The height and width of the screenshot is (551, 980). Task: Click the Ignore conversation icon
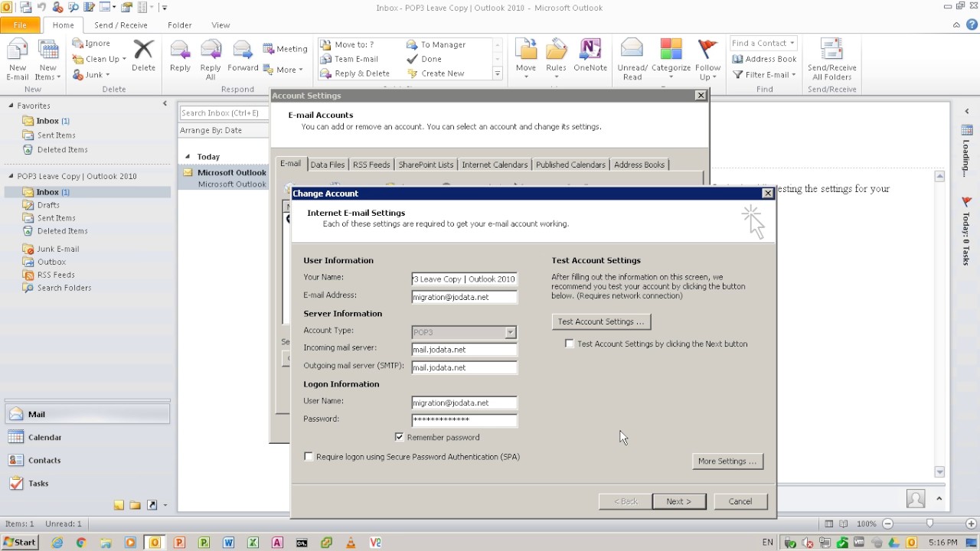click(x=91, y=44)
